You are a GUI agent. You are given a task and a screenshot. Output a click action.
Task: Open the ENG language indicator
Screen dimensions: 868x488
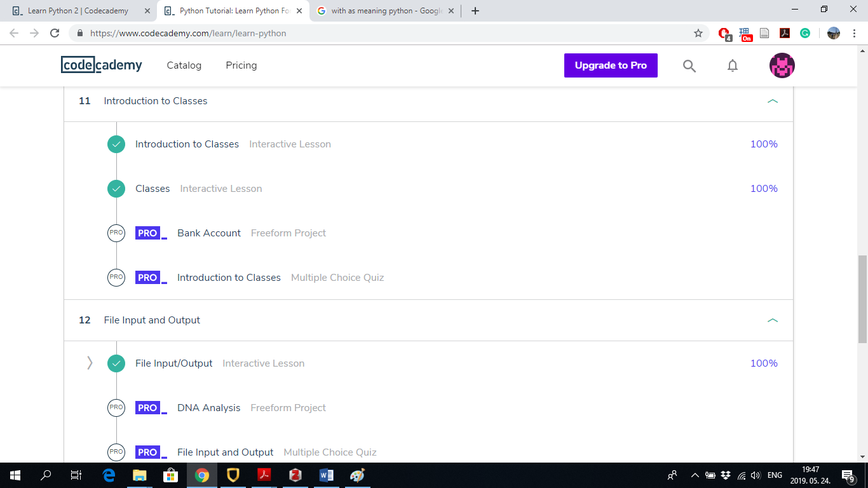click(x=775, y=475)
